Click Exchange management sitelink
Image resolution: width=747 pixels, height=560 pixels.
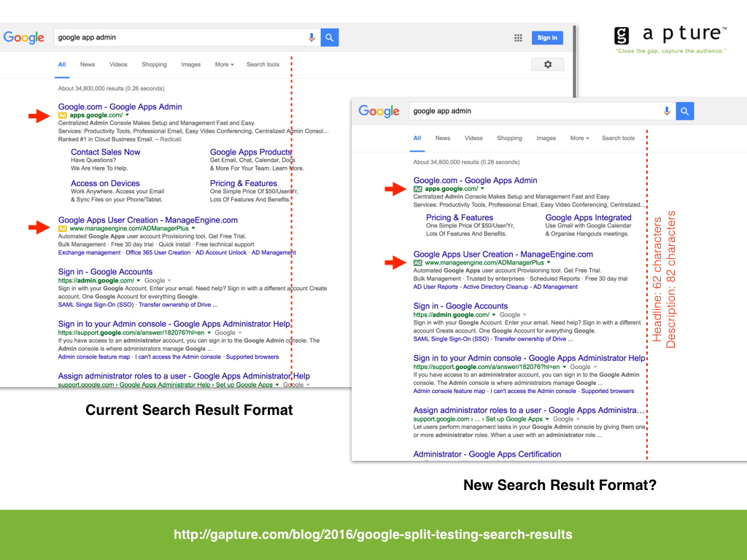[90, 252]
